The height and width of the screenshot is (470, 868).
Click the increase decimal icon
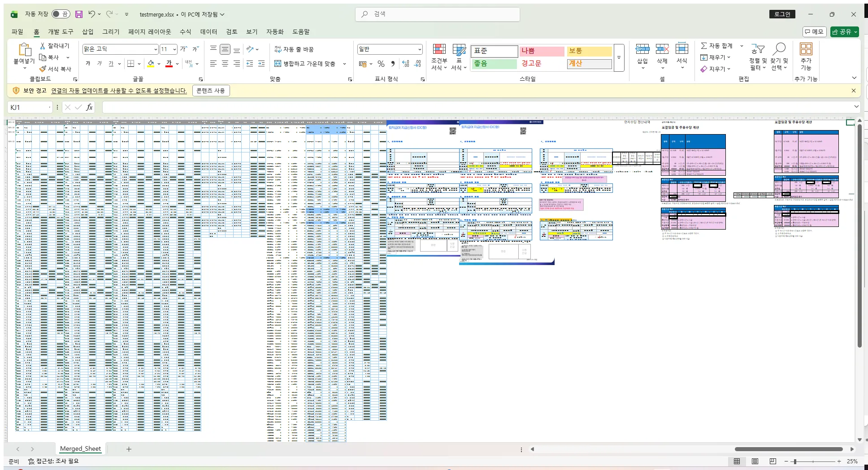(405, 64)
